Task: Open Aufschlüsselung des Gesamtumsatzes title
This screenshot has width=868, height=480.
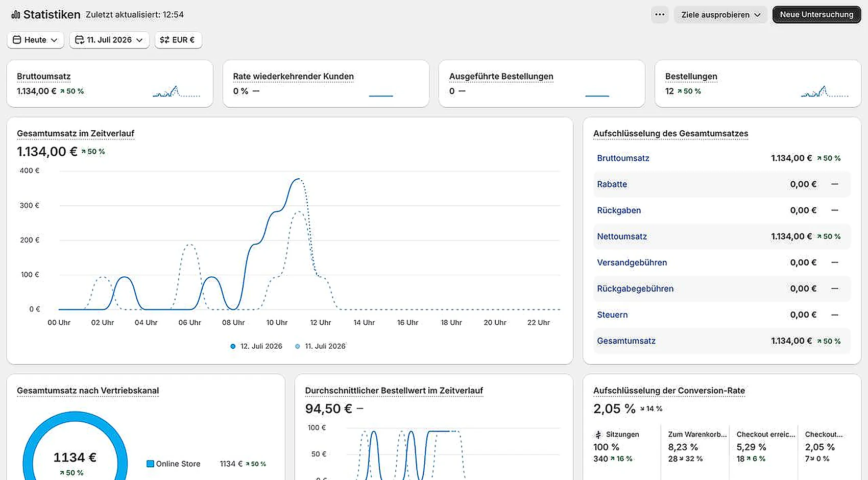Action: (x=670, y=134)
